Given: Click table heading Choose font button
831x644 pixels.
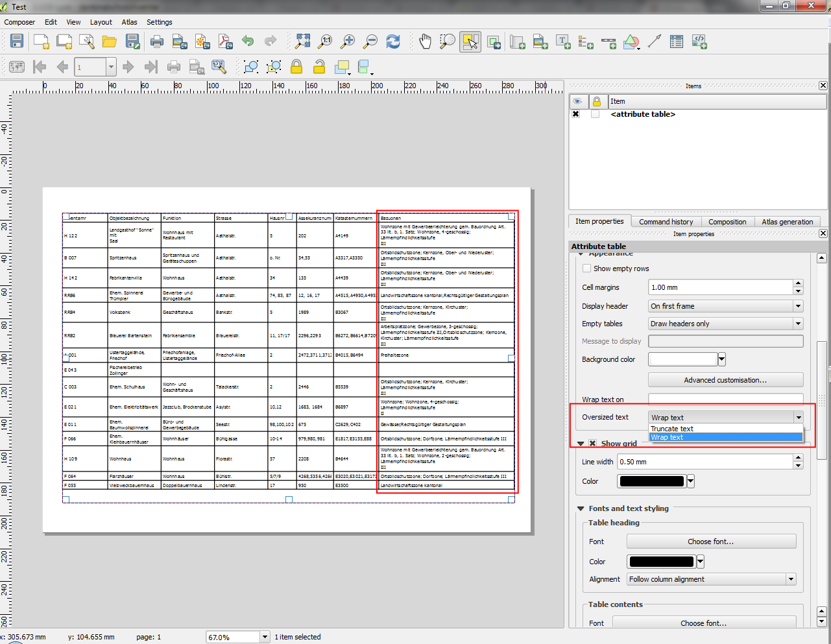Looking at the screenshot, I should (x=711, y=542).
